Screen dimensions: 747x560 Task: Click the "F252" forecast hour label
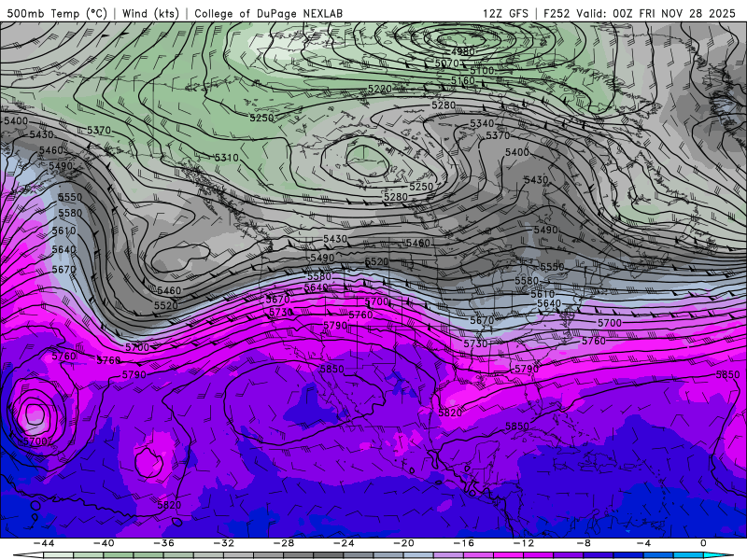coord(557,13)
